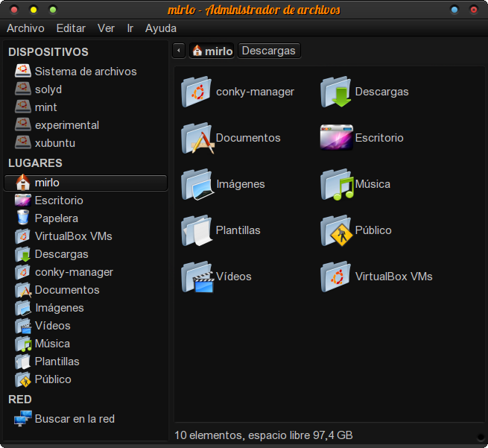Click Documentos icon in sidebar

(23, 290)
